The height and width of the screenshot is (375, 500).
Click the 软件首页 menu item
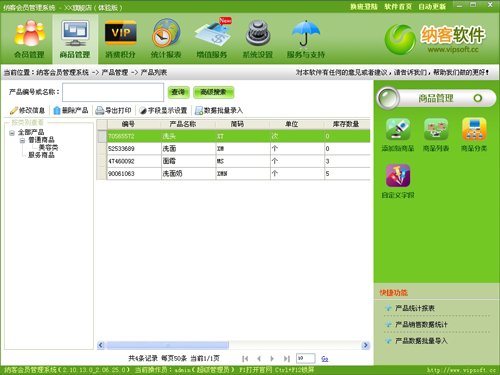[x=398, y=7]
